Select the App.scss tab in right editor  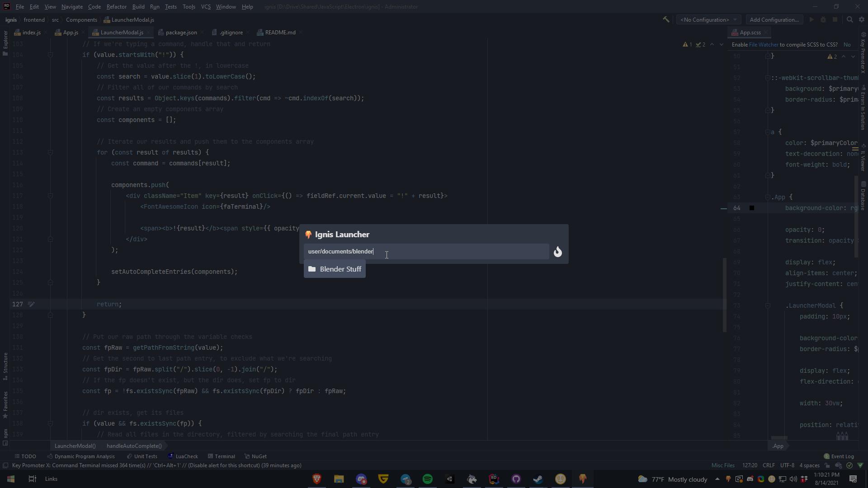[750, 33]
